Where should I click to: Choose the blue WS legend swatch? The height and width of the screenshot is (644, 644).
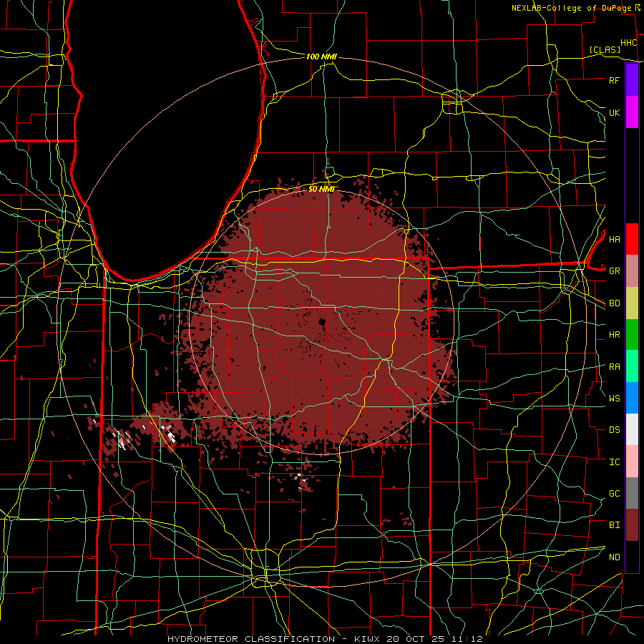pos(632,398)
